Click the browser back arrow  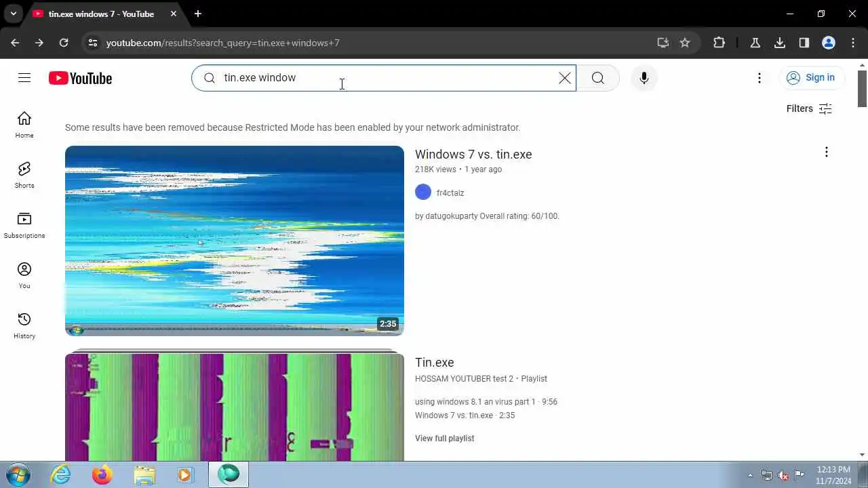click(15, 43)
